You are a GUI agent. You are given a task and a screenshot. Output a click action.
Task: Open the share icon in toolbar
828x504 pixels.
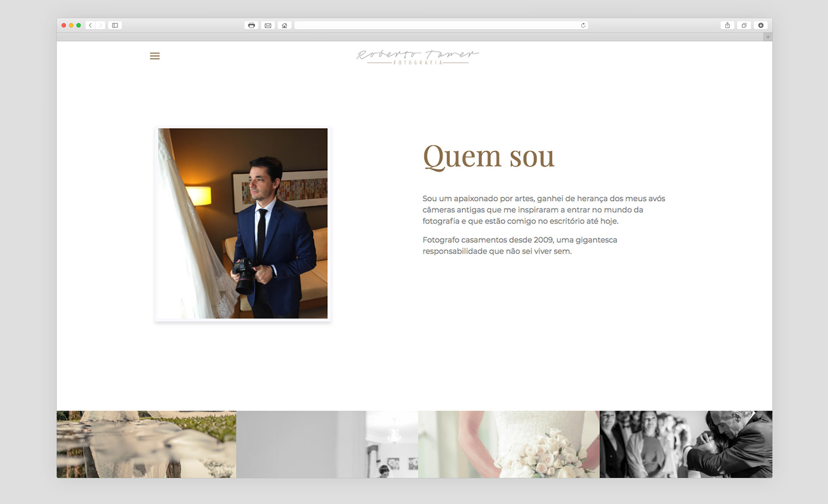pyautogui.click(x=727, y=25)
